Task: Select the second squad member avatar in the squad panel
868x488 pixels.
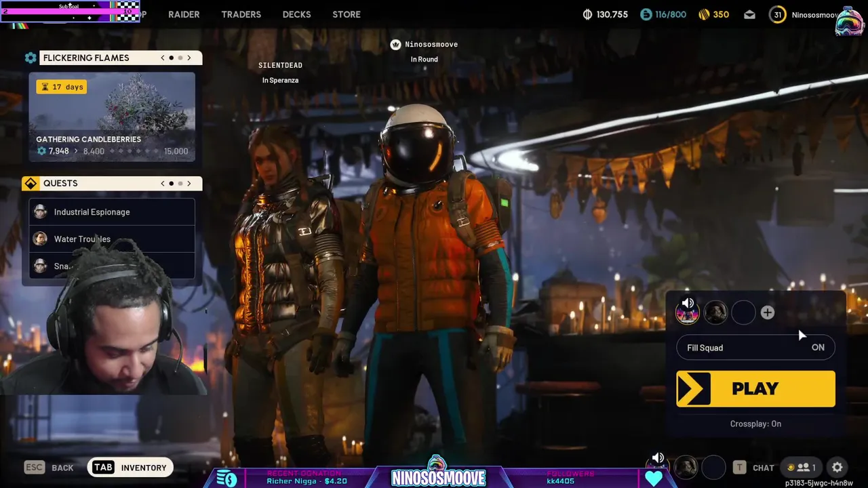Action: coord(715,312)
